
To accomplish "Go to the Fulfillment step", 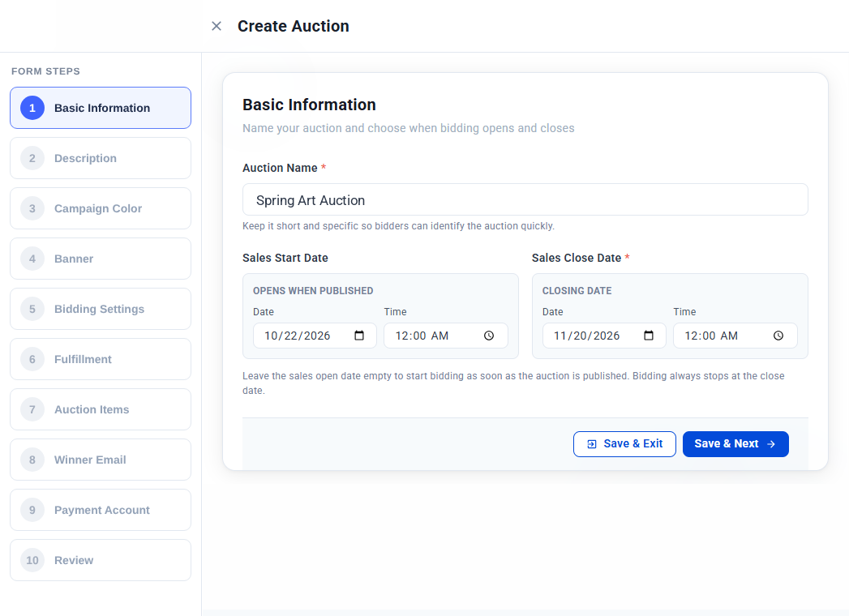I will pos(101,359).
